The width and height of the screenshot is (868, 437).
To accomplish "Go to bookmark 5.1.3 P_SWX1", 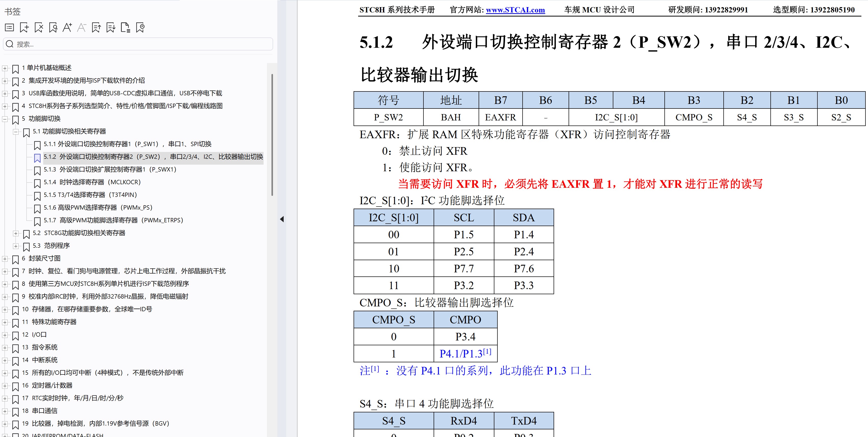I will 110,169.
